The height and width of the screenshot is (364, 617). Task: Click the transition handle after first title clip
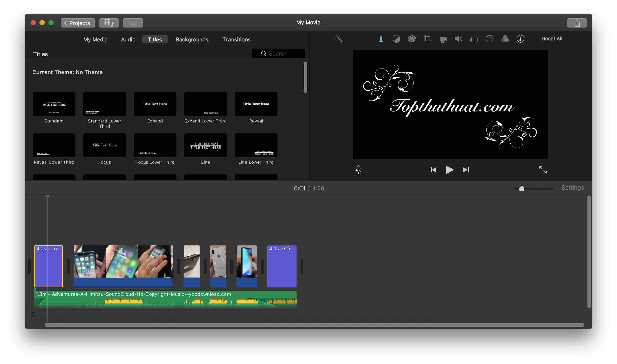68,266
